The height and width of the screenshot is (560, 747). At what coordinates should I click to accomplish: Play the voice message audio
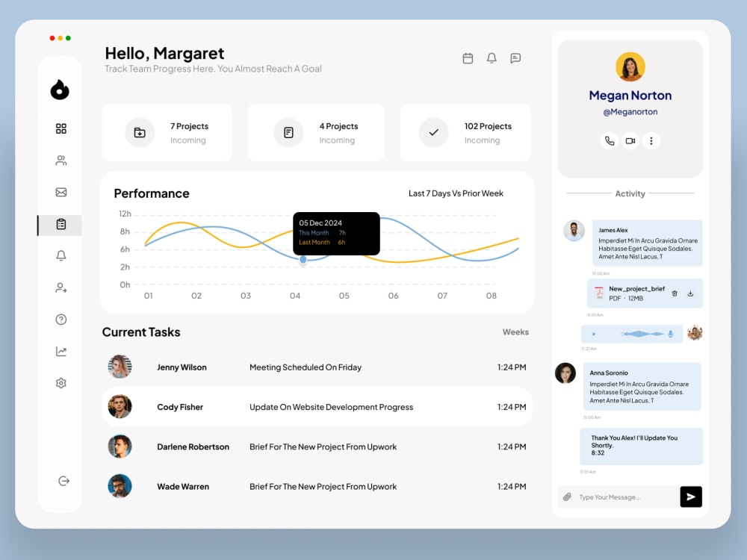tap(594, 334)
